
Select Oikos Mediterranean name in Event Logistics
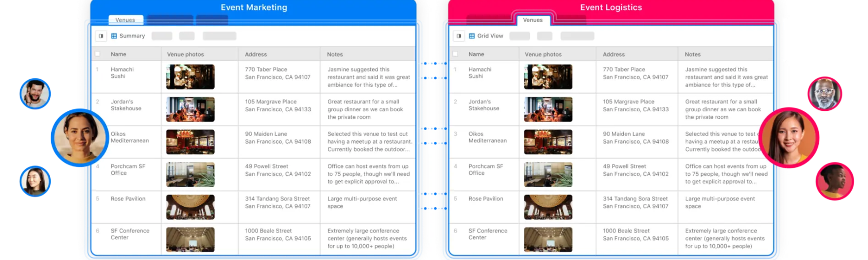(x=488, y=137)
